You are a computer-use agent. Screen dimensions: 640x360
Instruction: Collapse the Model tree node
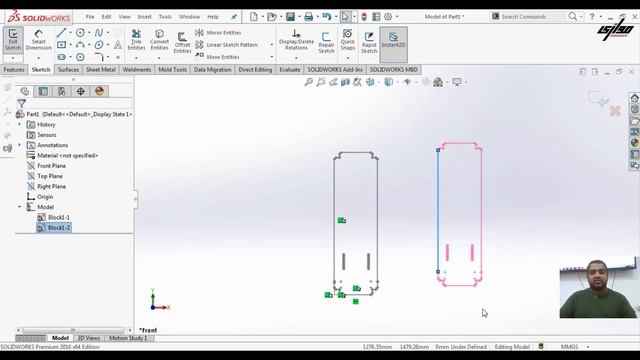click(19, 207)
